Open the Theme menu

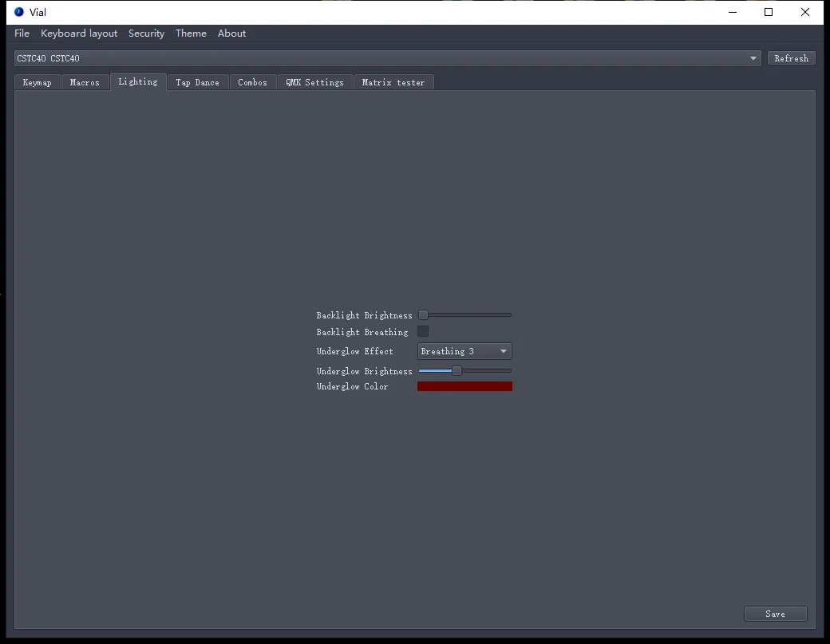[191, 34]
